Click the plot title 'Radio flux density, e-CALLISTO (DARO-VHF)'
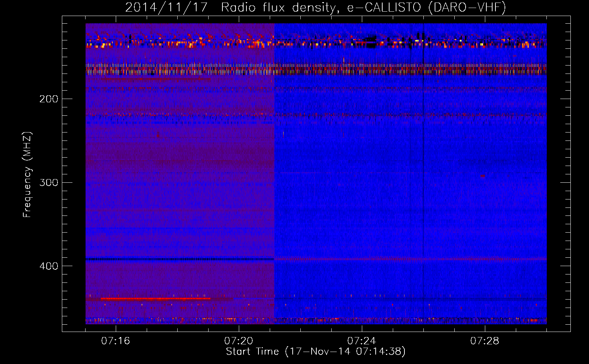Viewport: 589px width, 364px height. coord(363,7)
